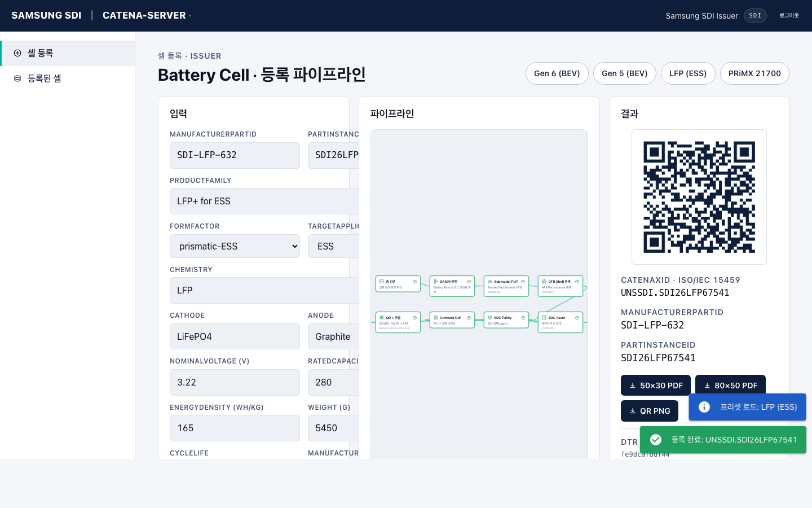Click the MANUFACTURERPARTID input field

[235, 155]
